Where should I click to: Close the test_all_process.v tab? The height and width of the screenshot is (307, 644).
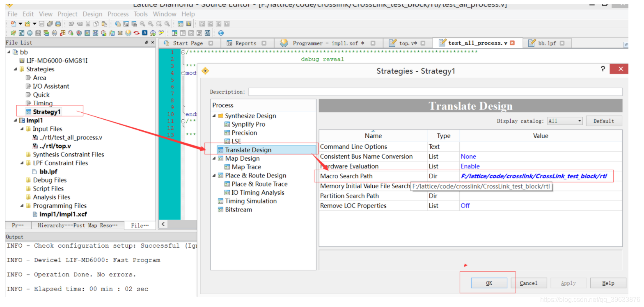(512, 43)
